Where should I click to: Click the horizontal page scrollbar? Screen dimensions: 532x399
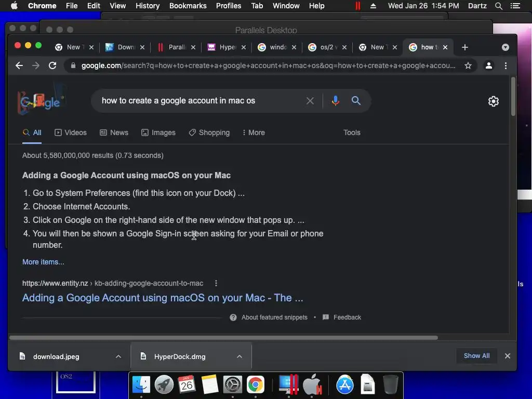pyautogui.click(x=223, y=338)
